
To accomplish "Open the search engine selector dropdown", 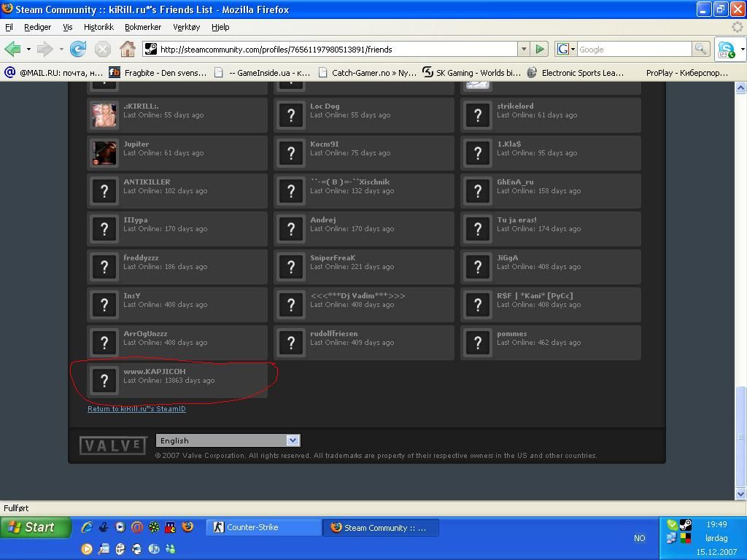I will tap(566, 49).
